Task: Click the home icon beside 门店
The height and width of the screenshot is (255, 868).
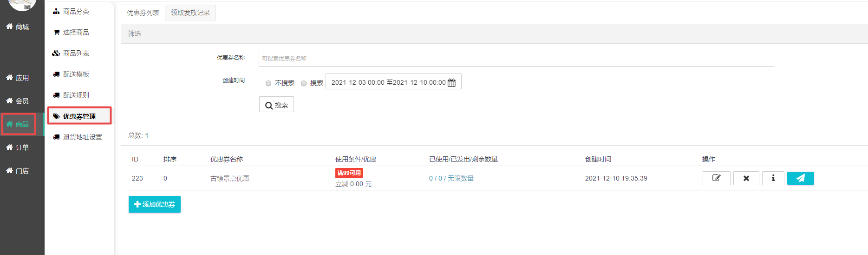Action: click(9, 171)
